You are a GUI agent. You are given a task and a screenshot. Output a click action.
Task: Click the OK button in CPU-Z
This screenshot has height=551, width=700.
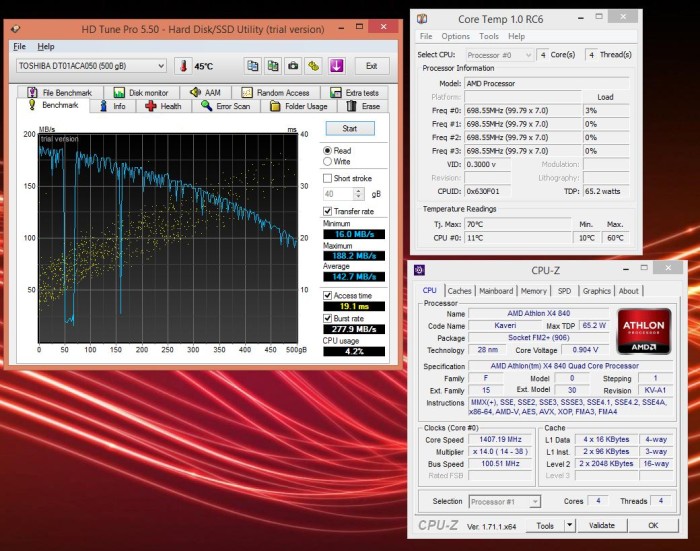653,525
